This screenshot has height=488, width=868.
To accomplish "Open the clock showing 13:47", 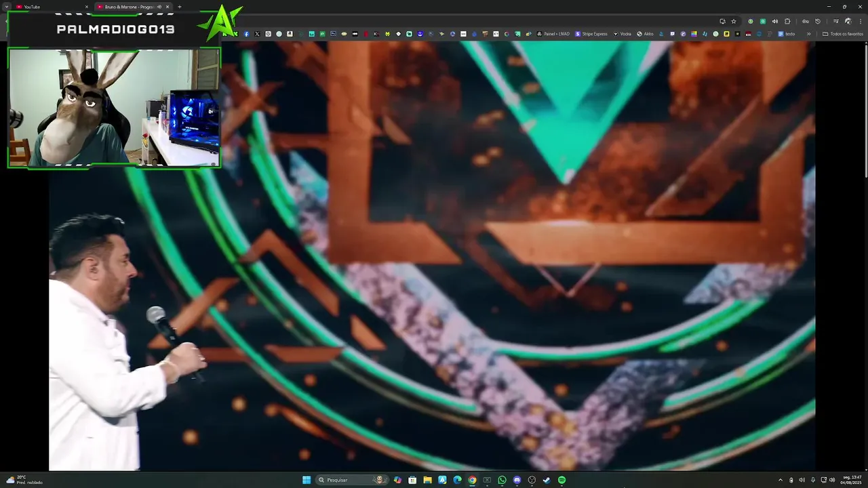I will click(852, 480).
